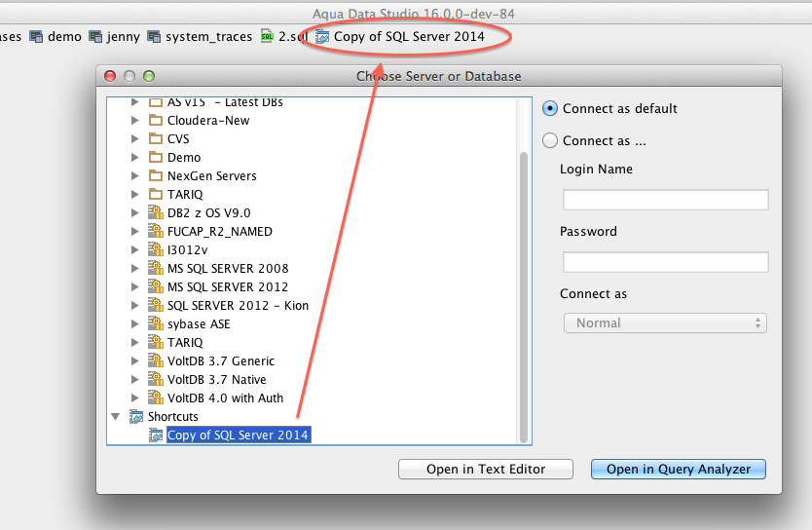Click the jenny database tab icon

95,37
